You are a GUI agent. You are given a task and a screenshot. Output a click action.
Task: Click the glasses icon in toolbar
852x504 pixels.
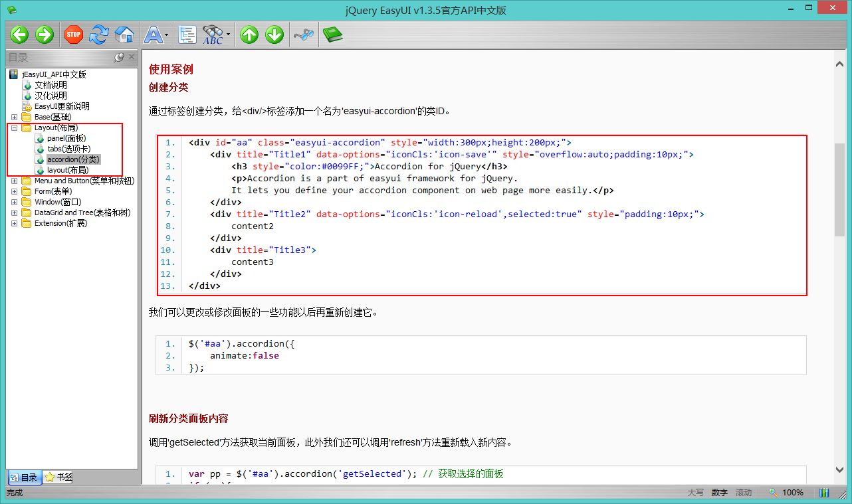click(304, 35)
